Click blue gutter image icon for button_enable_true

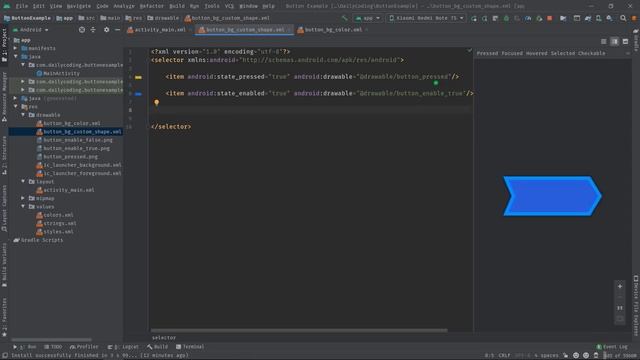[x=138, y=94]
